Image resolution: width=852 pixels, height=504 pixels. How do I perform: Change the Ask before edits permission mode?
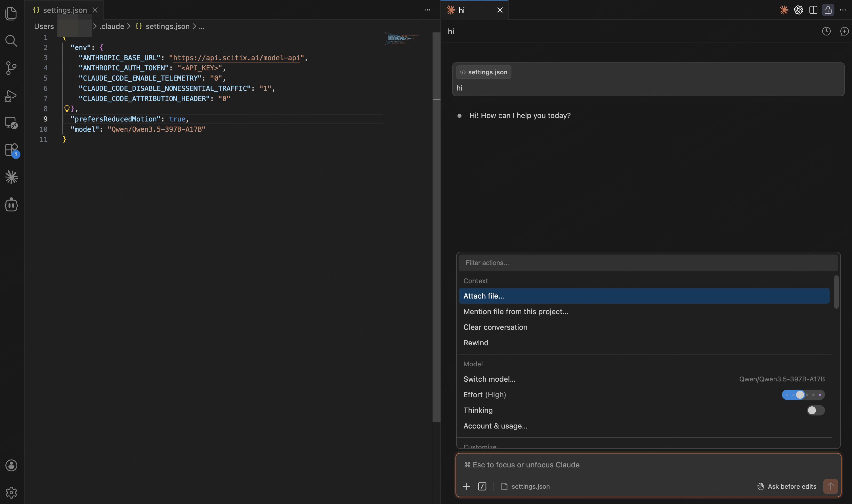coord(786,486)
